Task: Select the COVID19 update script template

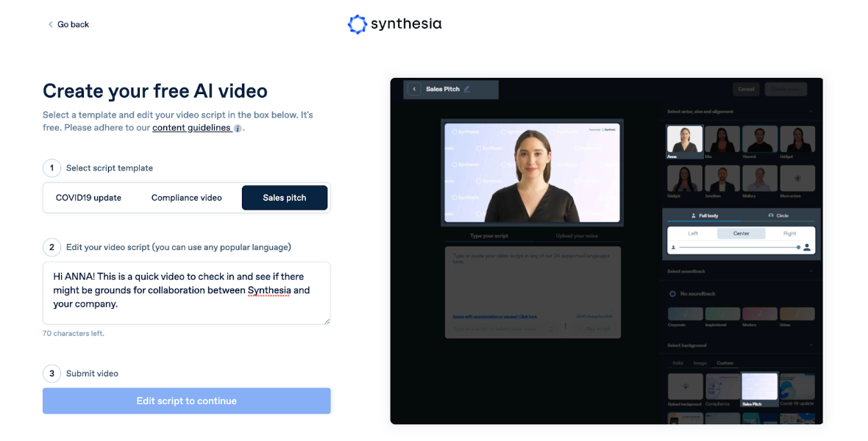Action: point(88,198)
